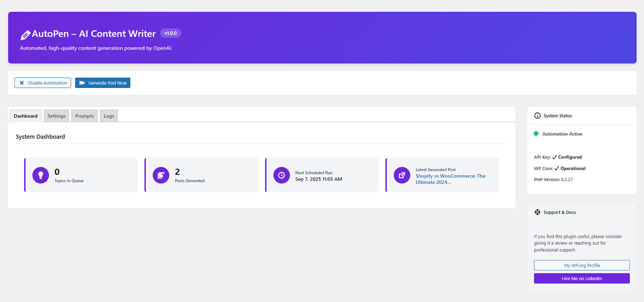Click 'Latest Generated Post' label
The image size is (644, 302).
436,170
